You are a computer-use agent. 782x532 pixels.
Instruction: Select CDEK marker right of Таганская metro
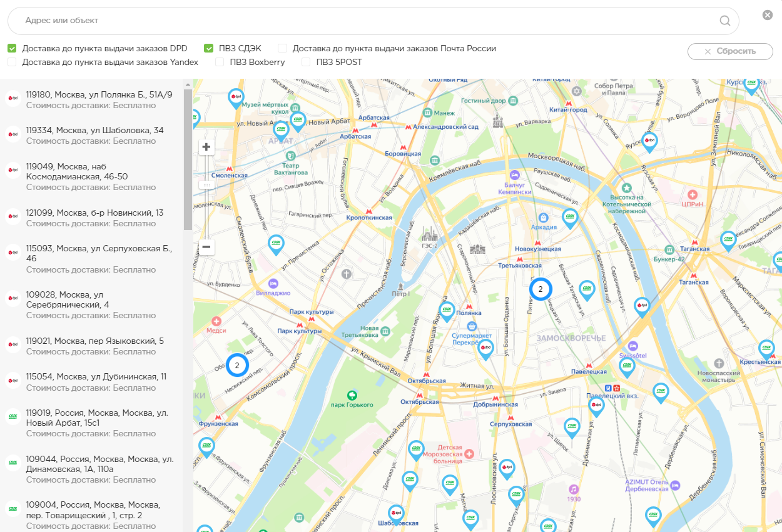(728, 241)
